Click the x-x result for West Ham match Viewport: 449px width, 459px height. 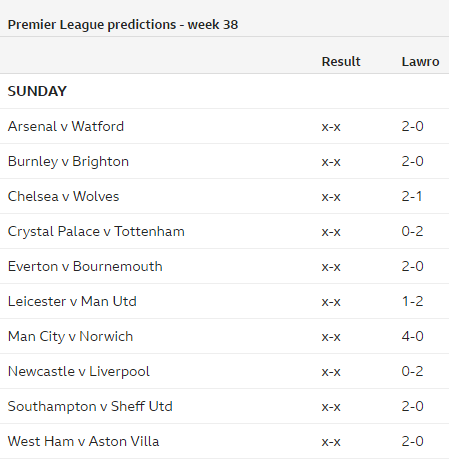pos(331,442)
